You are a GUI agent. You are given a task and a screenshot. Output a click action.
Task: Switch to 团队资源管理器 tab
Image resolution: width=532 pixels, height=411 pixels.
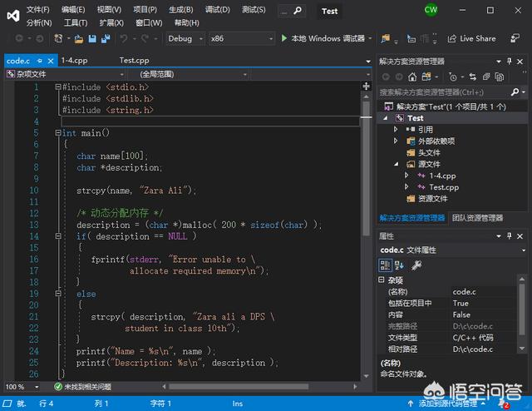[x=477, y=218]
